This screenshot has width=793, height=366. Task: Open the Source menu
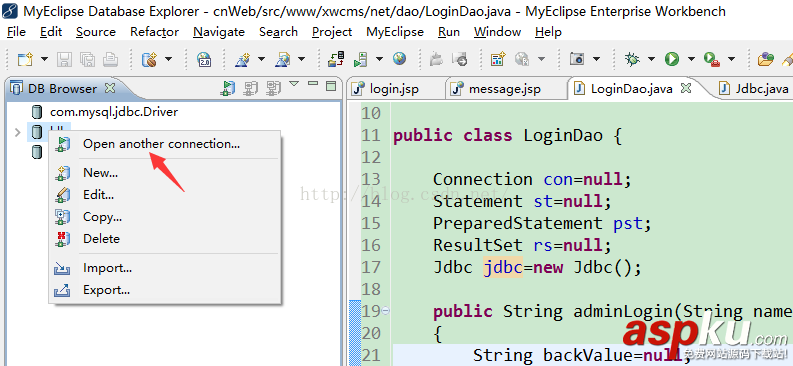point(96,32)
